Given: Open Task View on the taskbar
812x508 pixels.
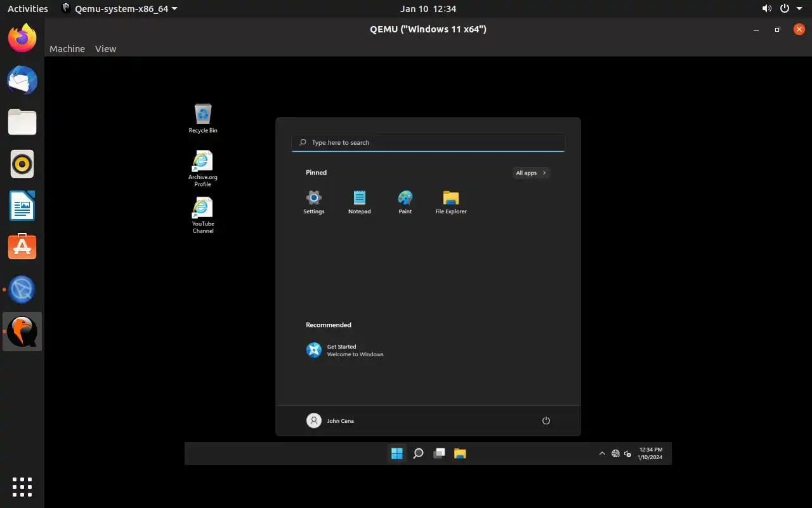Looking at the screenshot, I should pyautogui.click(x=439, y=453).
